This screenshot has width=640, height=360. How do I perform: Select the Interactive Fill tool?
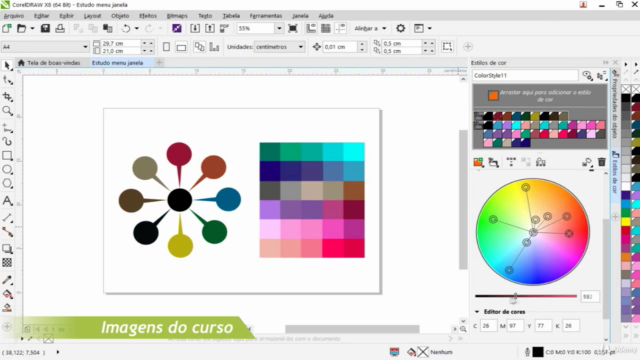click(7, 294)
